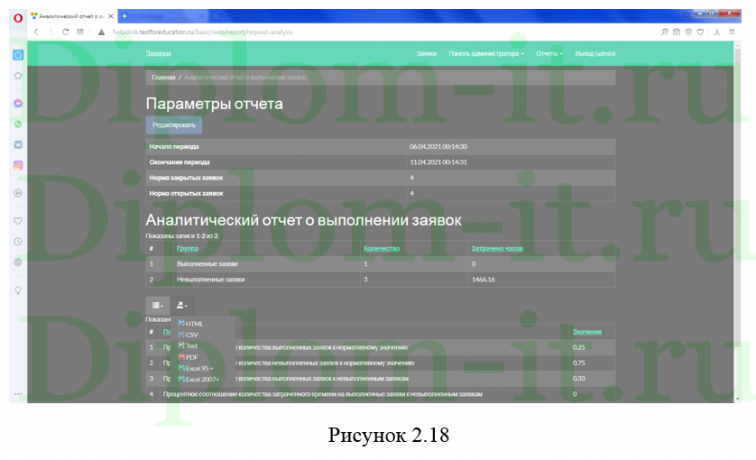This screenshot has height=460, width=756.
Task: Click the address bar search magnifier icon
Action: click(664, 32)
